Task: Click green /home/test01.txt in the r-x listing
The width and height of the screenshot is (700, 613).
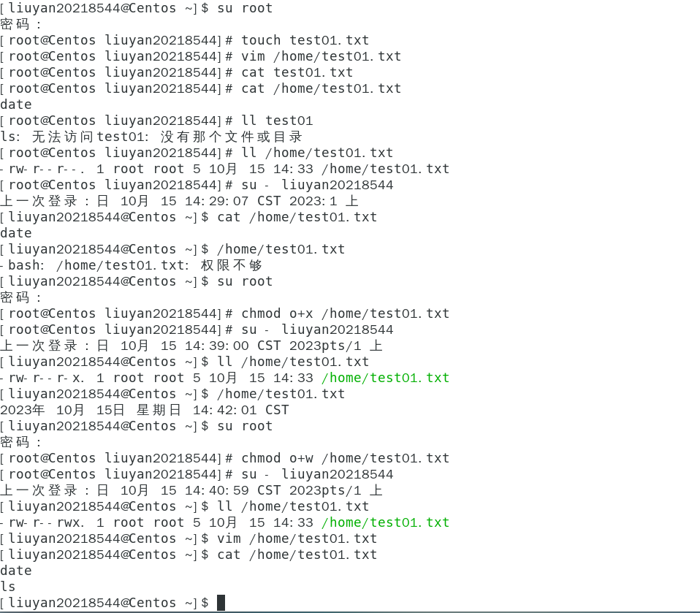Action: pos(385,378)
